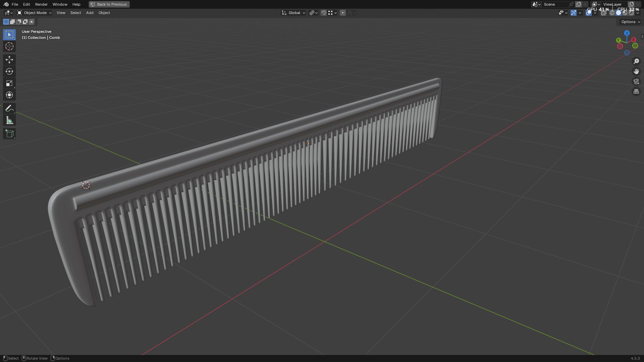Toggle show gizmo button
Screen dimensions: 644x362
[574, 13]
